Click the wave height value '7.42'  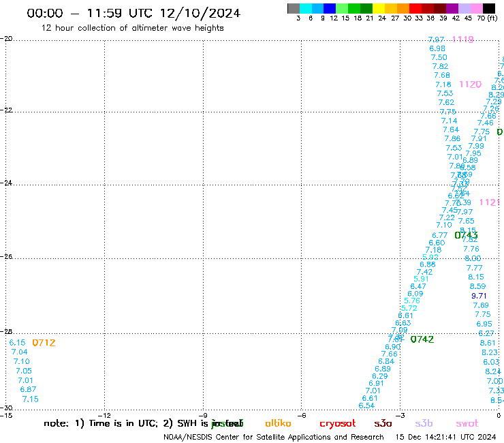point(424,272)
